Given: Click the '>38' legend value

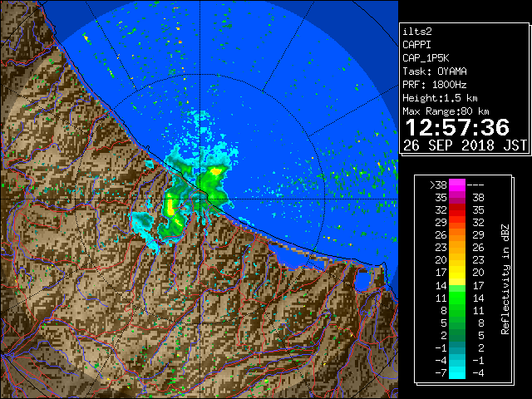Looking at the screenshot, I should click(x=438, y=185).
